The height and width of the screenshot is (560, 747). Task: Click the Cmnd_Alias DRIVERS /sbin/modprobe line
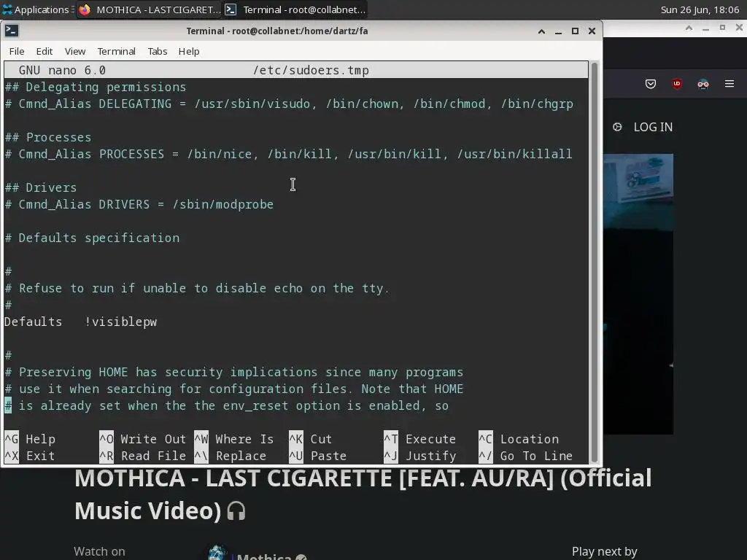click(139, 204)
